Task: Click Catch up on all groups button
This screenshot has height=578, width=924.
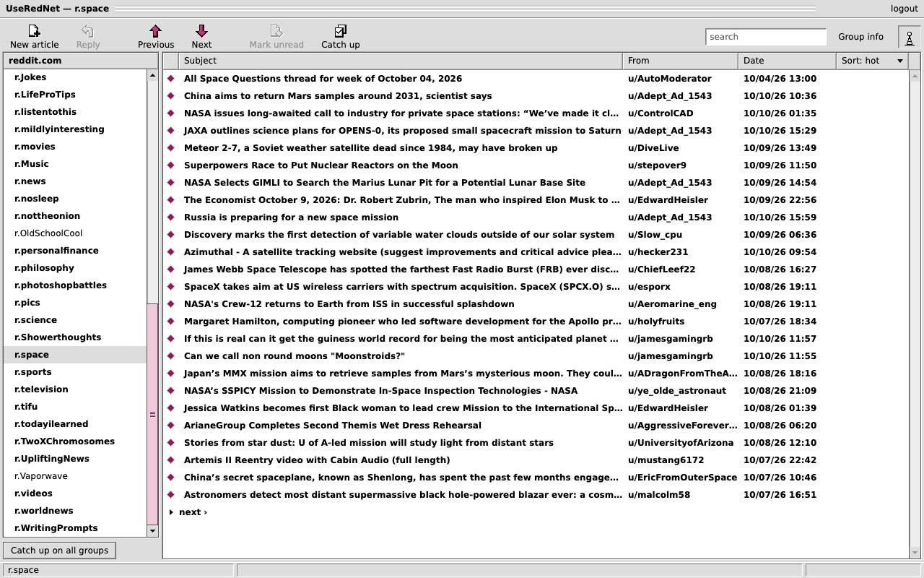Action: coord(59,551)
